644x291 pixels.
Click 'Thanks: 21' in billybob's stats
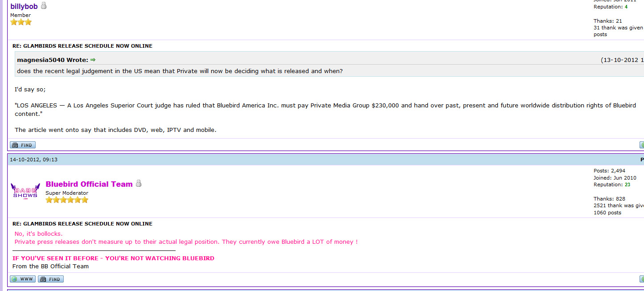click(x=608, y=21)
